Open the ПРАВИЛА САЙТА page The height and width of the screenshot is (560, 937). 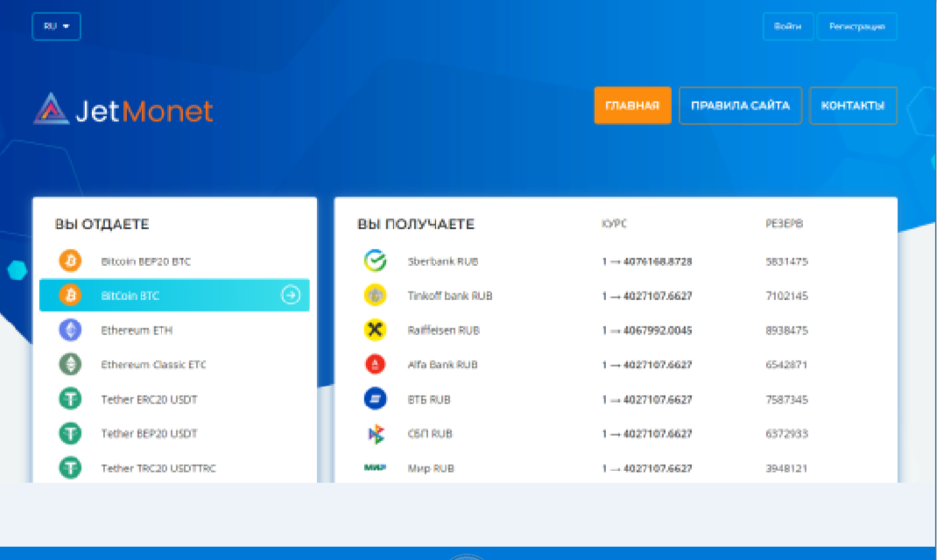tap(740, 106)
